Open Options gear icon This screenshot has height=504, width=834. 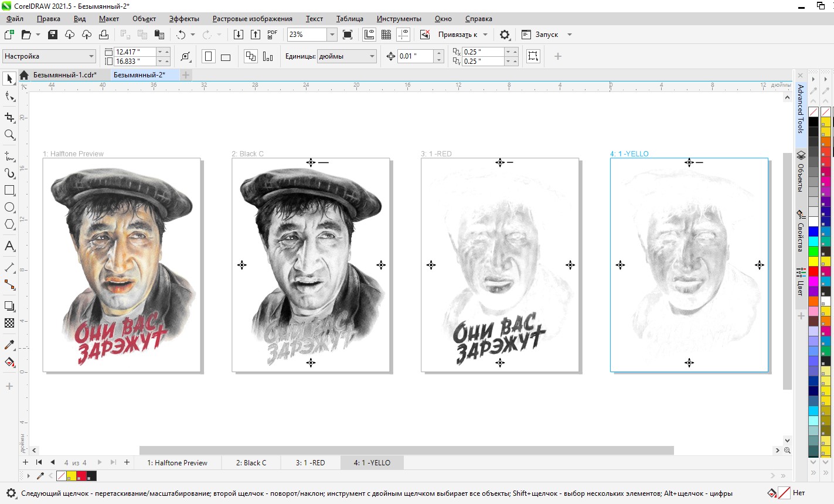pos(505,35)
